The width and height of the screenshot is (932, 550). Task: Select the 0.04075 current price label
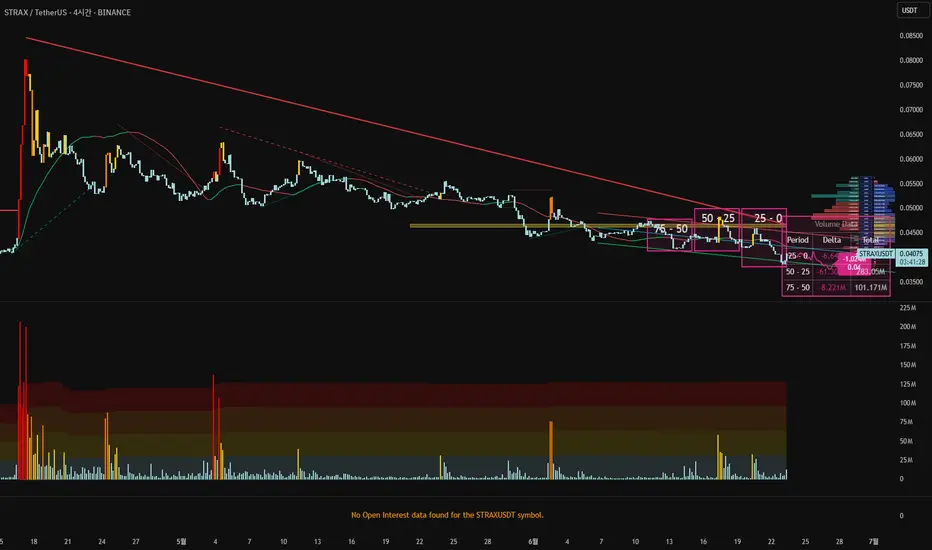911,254
